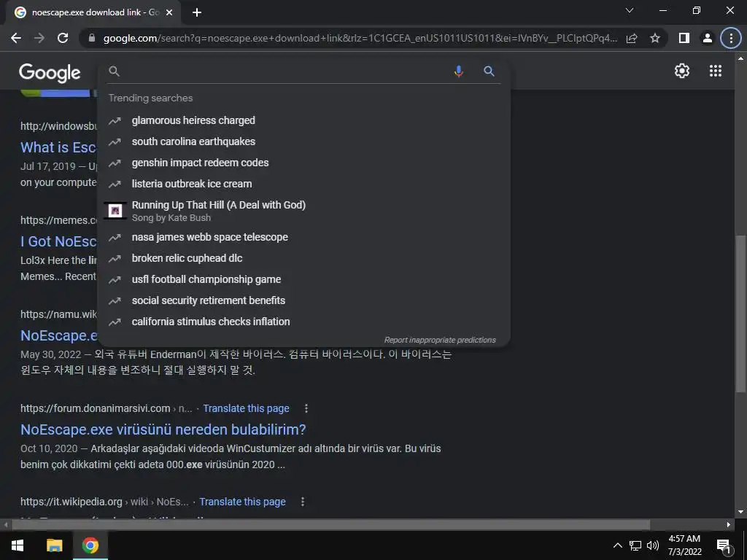
Task: Open a new tab
Action: tap(197, 12)
